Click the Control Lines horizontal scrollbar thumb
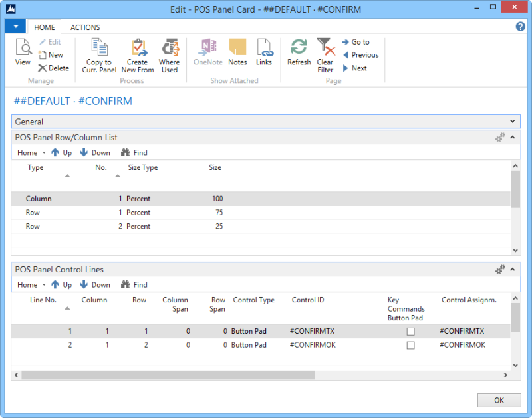 point(168,375)
